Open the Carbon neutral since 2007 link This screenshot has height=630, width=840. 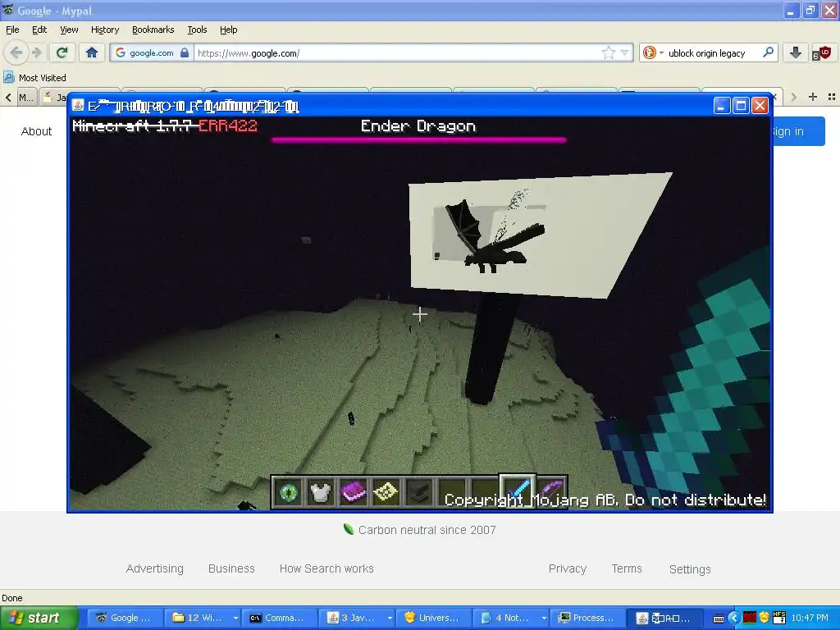click(x=419, y=530)
